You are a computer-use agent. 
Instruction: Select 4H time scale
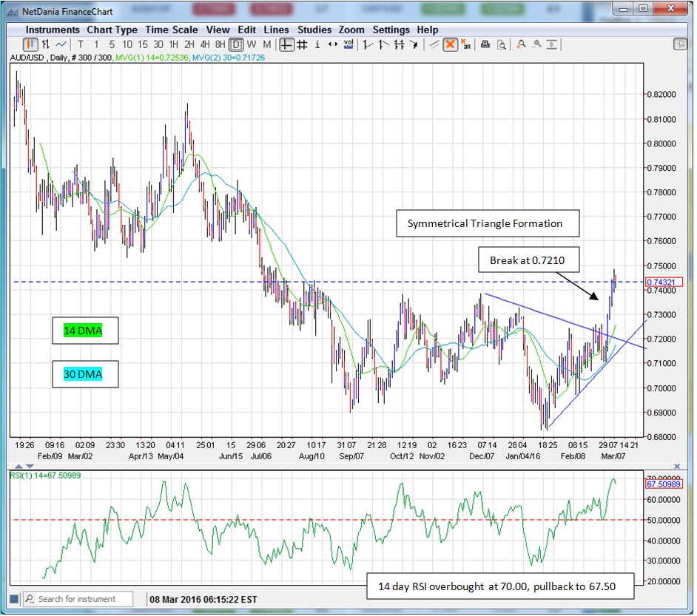204,44
